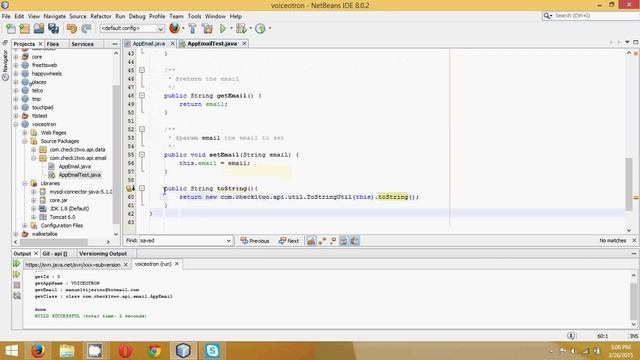
Task: Select AppEmail.java in the project tree
Action: coord(75,167)
